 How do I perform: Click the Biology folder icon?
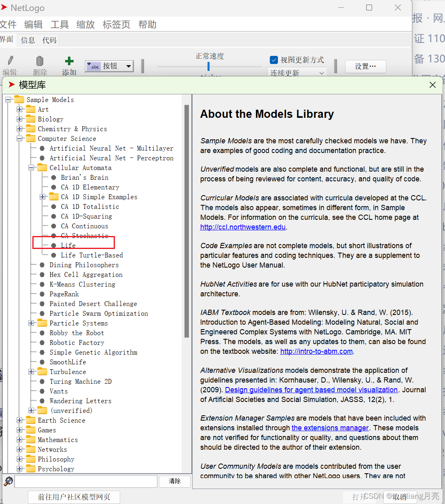(31, 119)
